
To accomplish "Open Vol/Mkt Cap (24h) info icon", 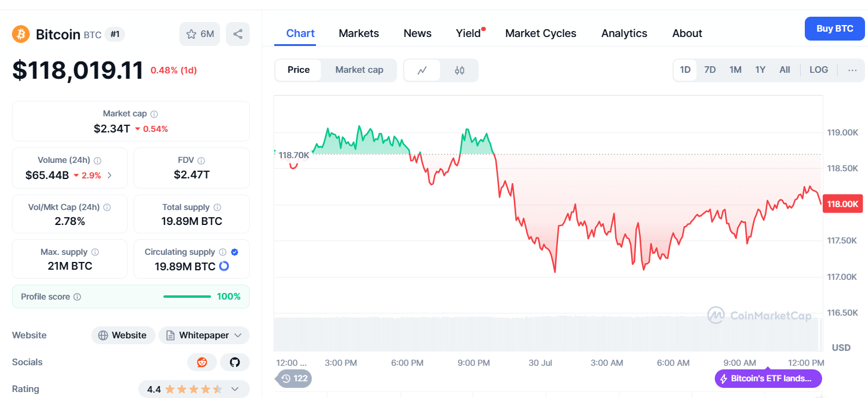I will [x=107, y=207].
